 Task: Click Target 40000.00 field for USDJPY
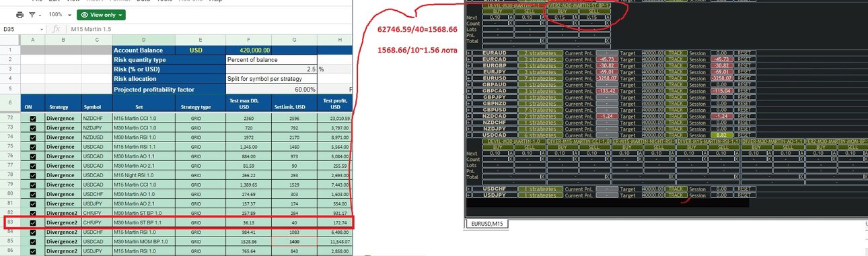coord(653,195)
